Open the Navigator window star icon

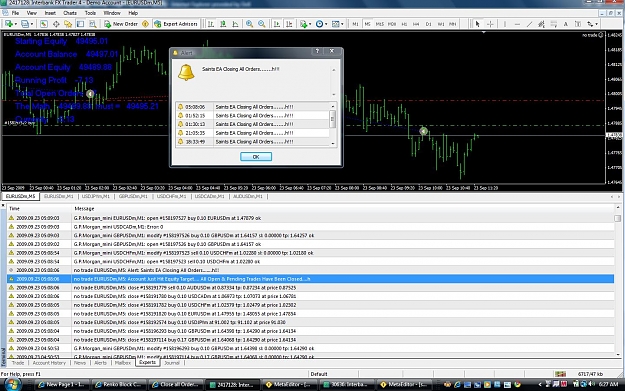[68, 24]
